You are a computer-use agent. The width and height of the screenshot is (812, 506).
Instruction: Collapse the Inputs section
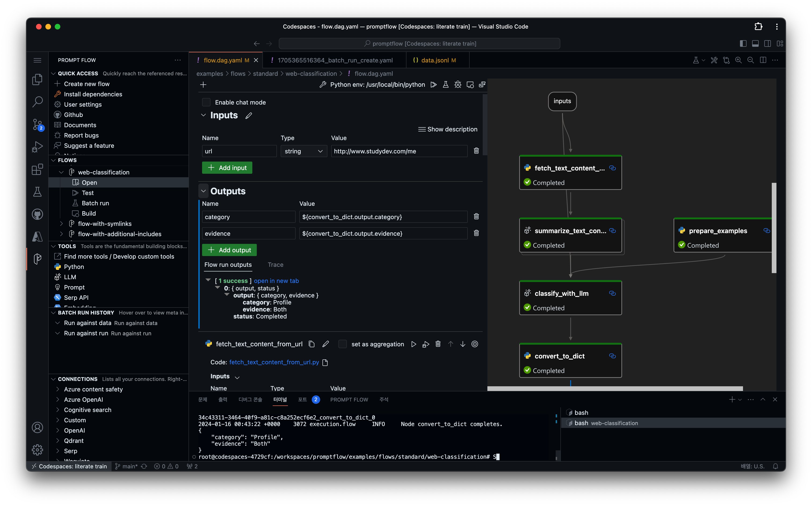[x=203, y=116]
